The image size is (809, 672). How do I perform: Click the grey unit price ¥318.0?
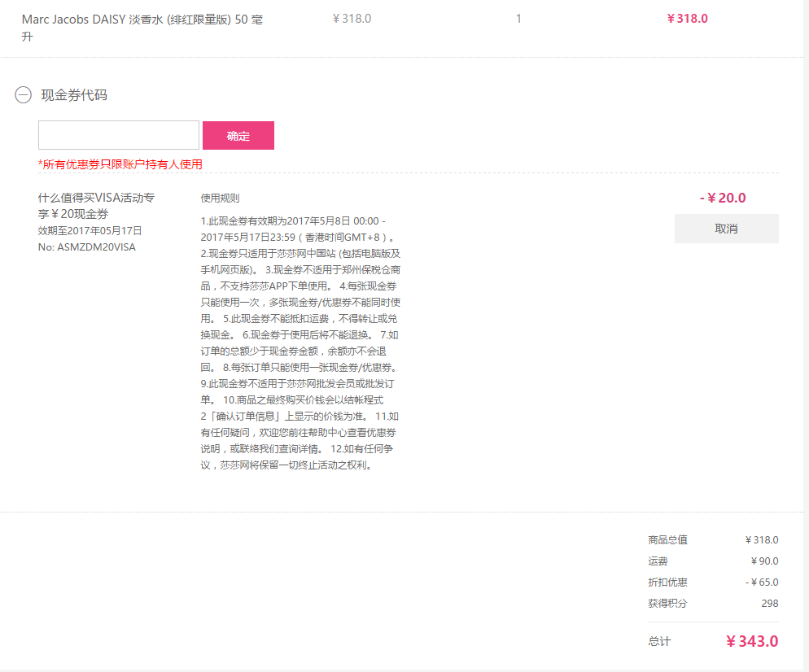click(352, 19)
